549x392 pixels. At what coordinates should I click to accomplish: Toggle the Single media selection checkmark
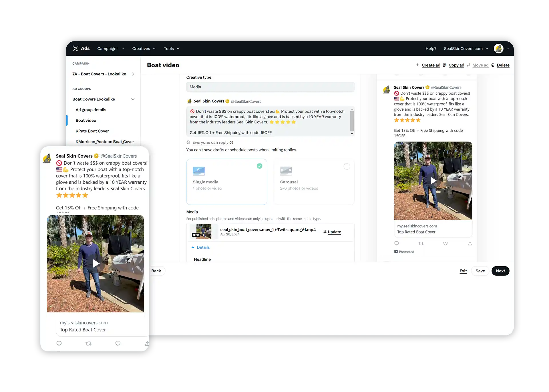260,166
